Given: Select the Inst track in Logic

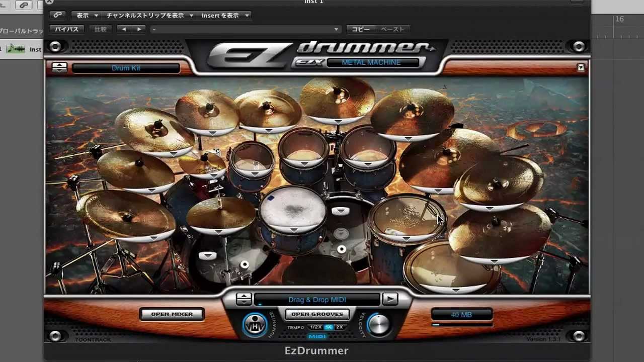Looking at the screenshot, I should click(x=21, y=49).
